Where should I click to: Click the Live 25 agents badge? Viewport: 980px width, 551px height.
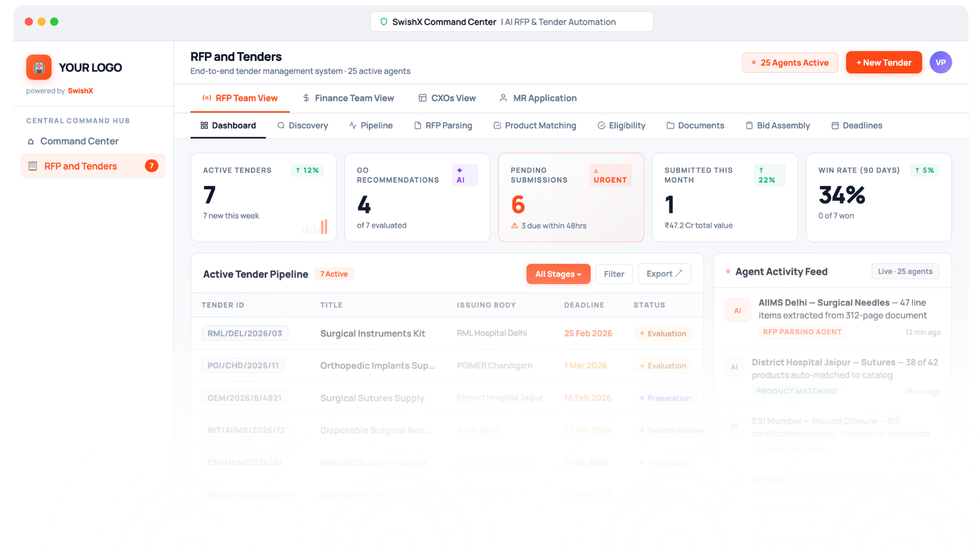click(x=904, y=271)
